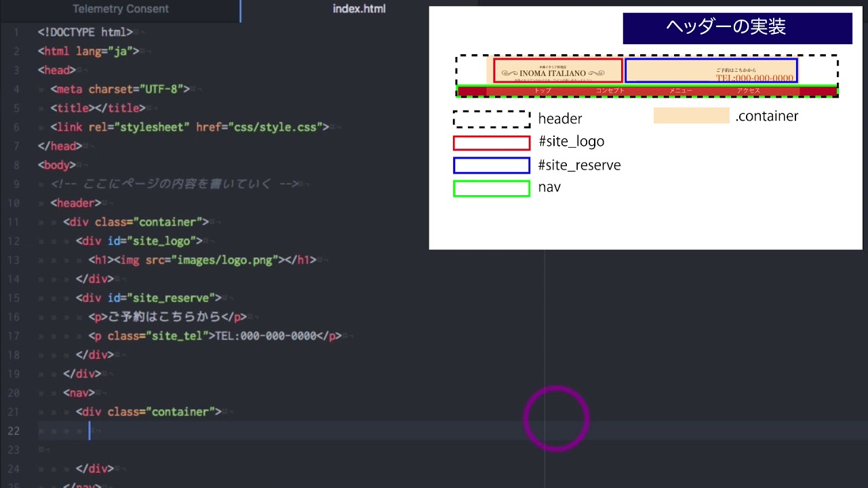Click the header legend label in slide
The image size is (868, 488).
560,119
